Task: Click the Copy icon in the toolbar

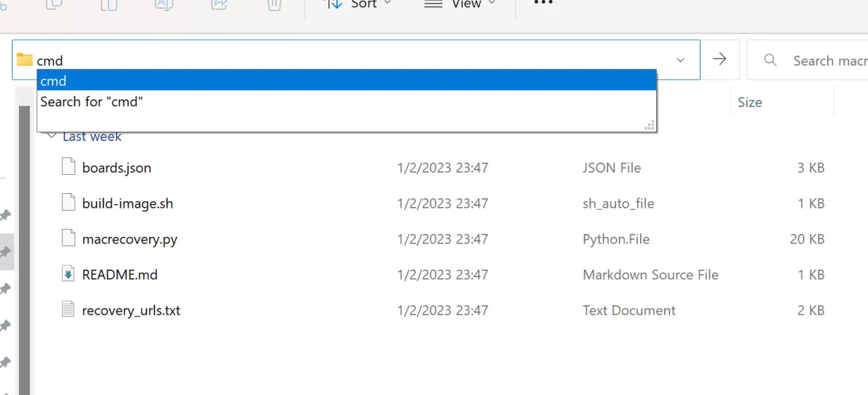Action: pos(54,4)
